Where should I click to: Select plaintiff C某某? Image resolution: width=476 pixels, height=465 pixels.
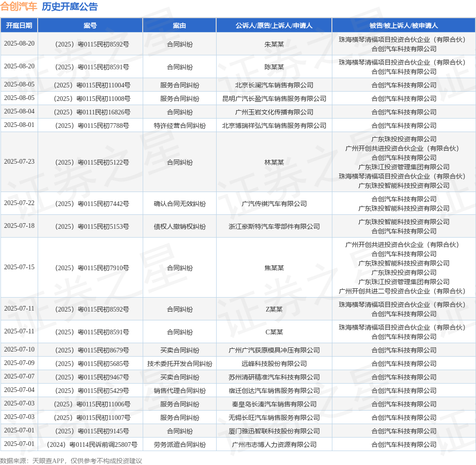point(274,332)
